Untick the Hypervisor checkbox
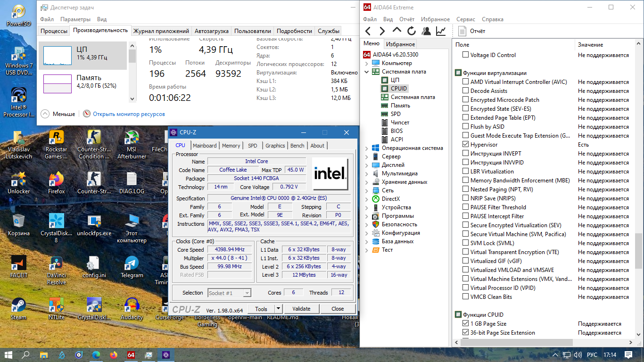Viewport: 644px width, 362px height. point(466,145)
